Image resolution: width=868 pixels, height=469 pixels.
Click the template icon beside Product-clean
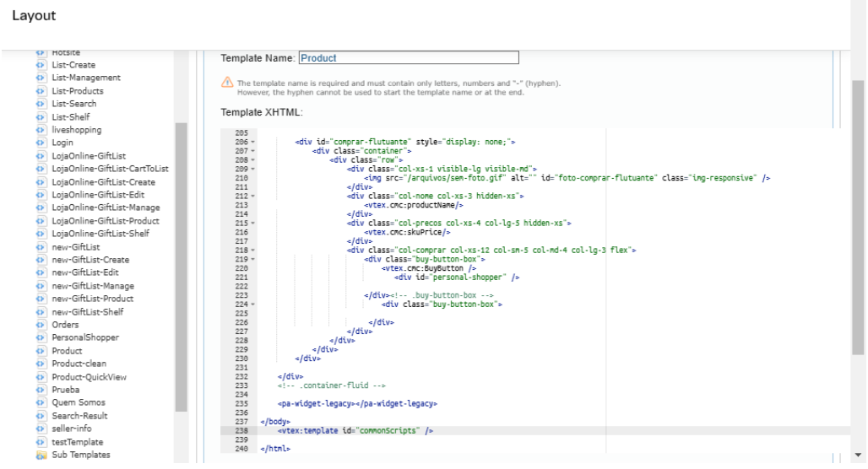coord(41,364)
